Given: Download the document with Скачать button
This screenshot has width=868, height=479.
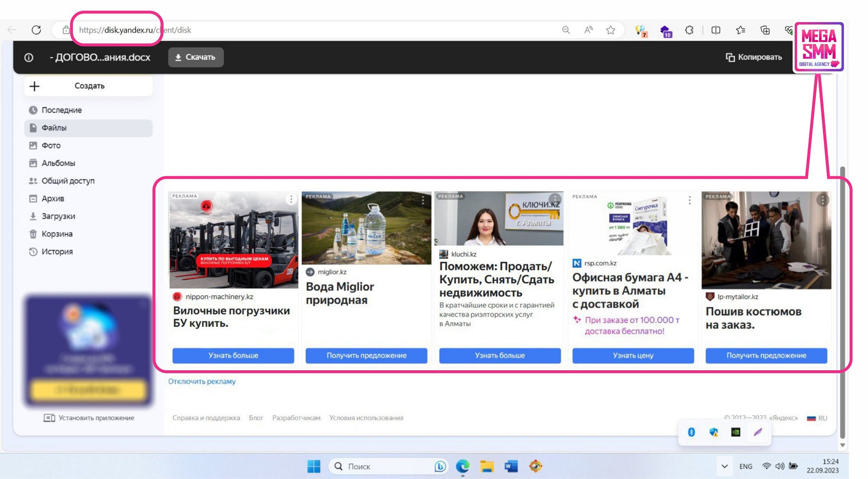Looking at the screenshot, I should (195, 57).
